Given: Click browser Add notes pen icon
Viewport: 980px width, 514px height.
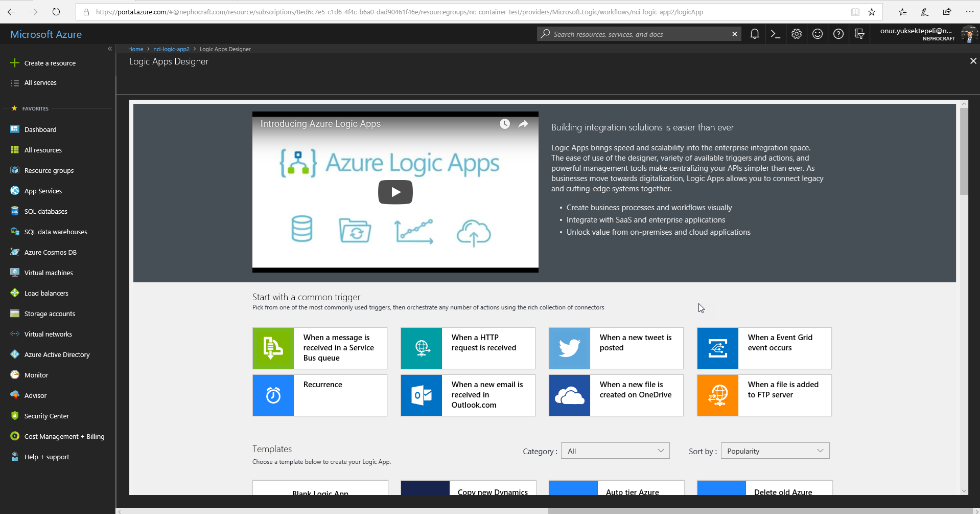Looking at the screenshot, I should click(925, 12).
